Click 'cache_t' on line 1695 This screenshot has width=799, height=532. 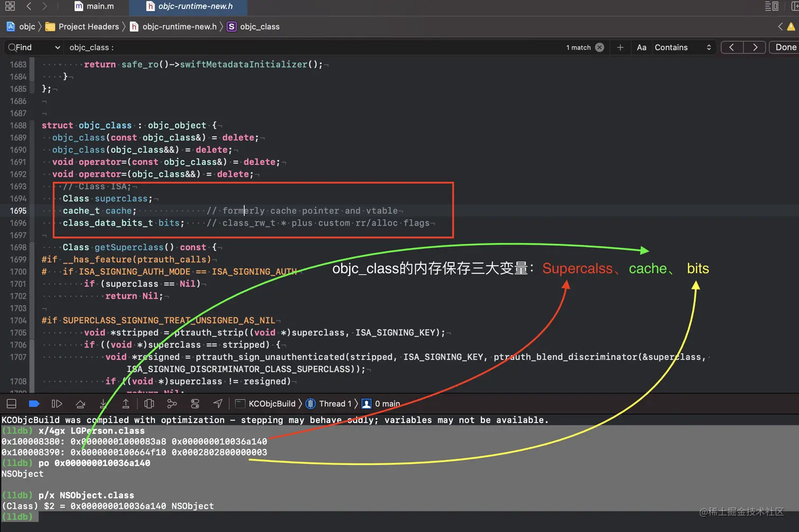click(x=81, y=210)
